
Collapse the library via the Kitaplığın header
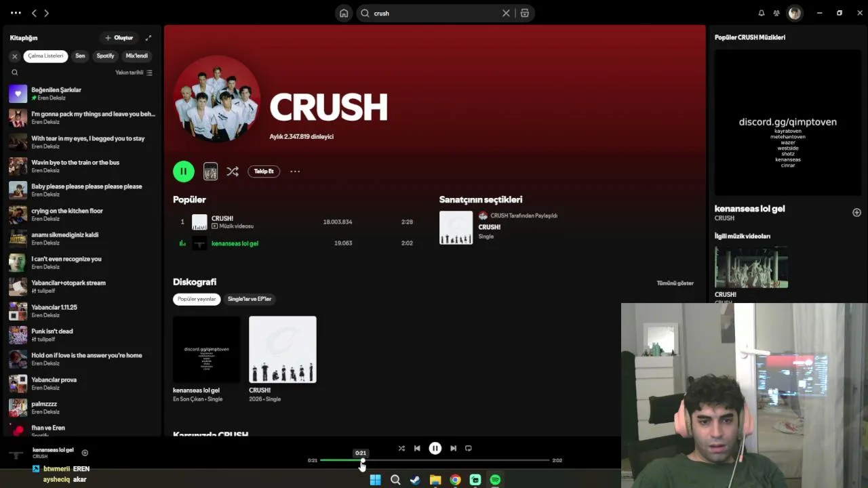coord(24,38)
